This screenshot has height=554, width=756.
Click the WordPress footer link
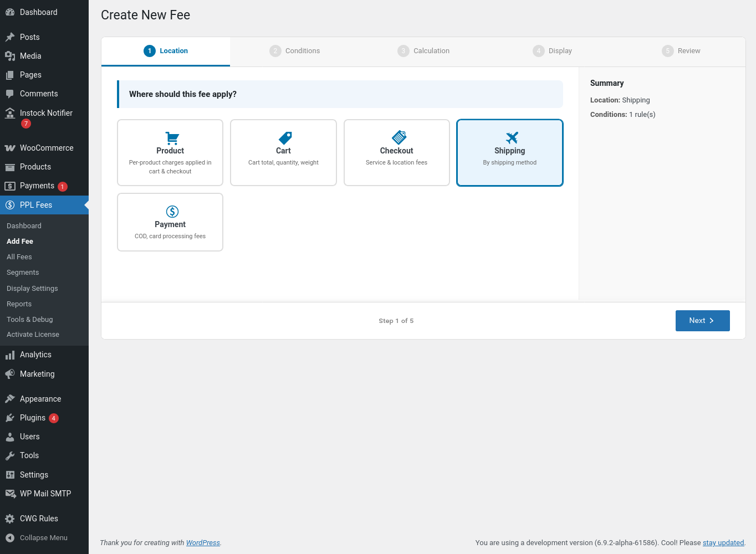point(203,543)
